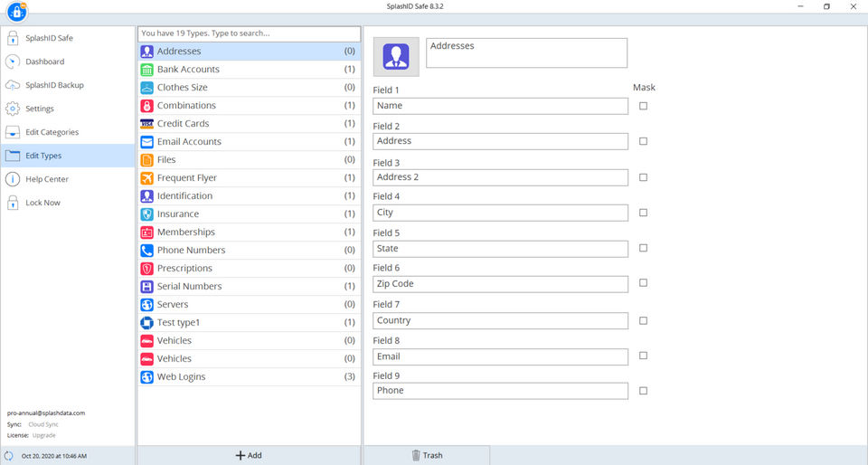Viewport: 868px width, 465px height.
Task: Click the Test type1 icon
Action: [x=146, y=323]
